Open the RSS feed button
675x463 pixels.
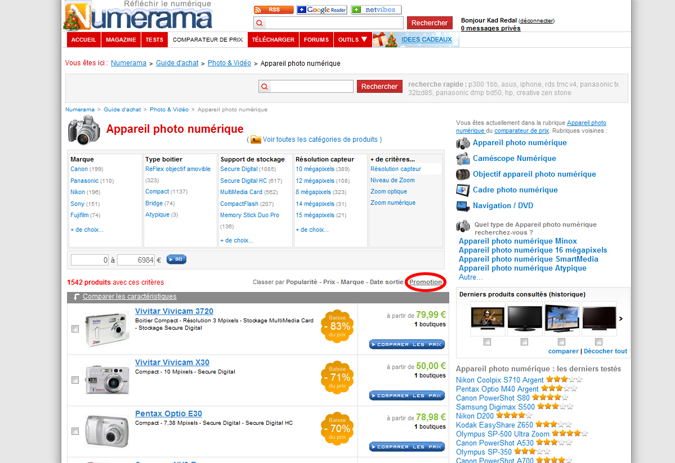point(273,9)
